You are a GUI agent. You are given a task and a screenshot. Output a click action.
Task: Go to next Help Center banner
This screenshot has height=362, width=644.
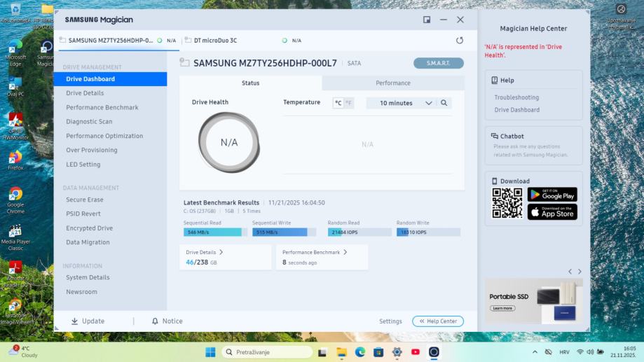coord(580,271)
